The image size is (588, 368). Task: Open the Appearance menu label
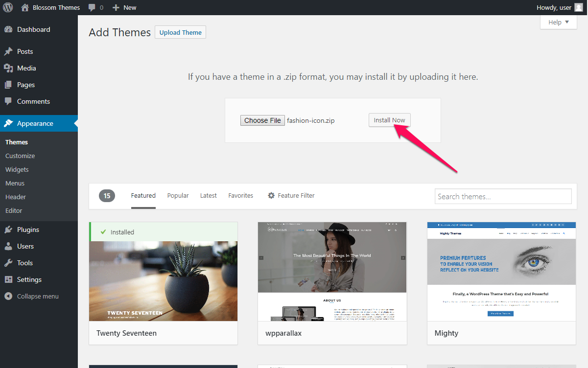tap(35, 123)
